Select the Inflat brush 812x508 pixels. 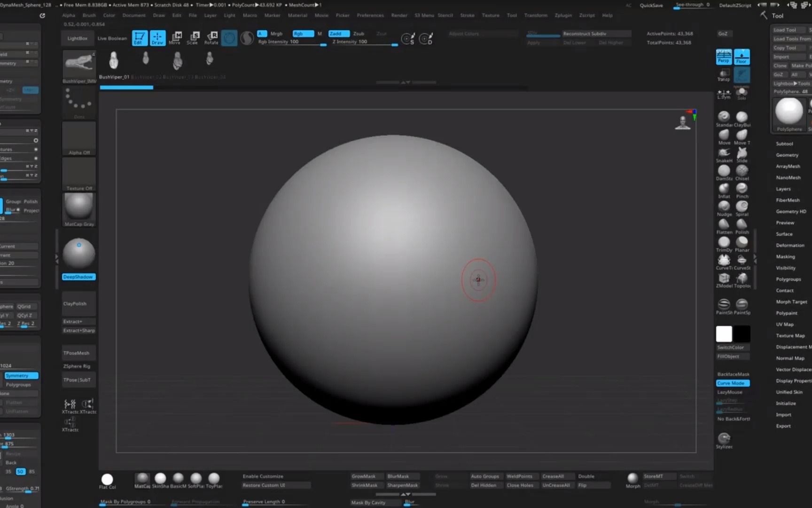pyautogui.click(x=724, y=190)
